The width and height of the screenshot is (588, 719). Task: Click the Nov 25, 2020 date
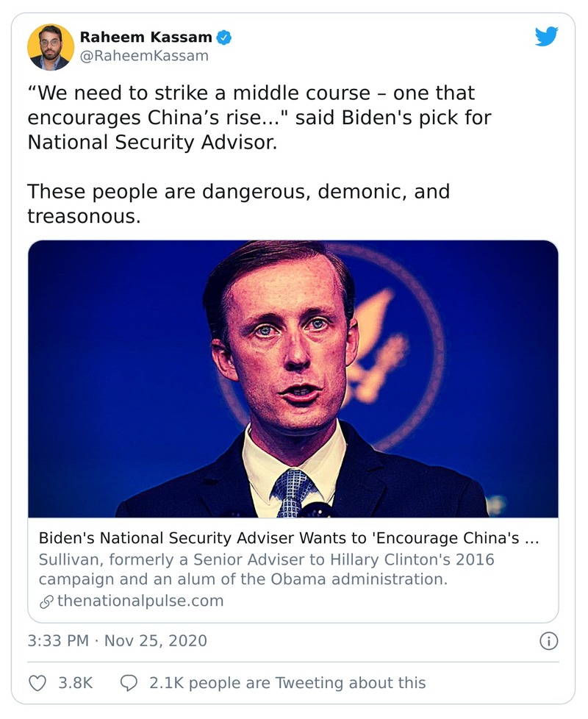(156, 640)
